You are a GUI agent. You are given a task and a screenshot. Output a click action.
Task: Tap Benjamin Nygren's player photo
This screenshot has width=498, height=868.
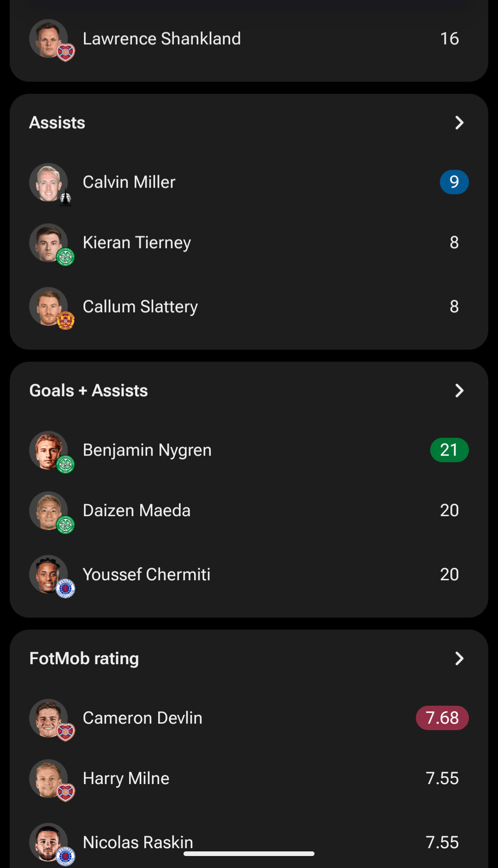(48, 450)
